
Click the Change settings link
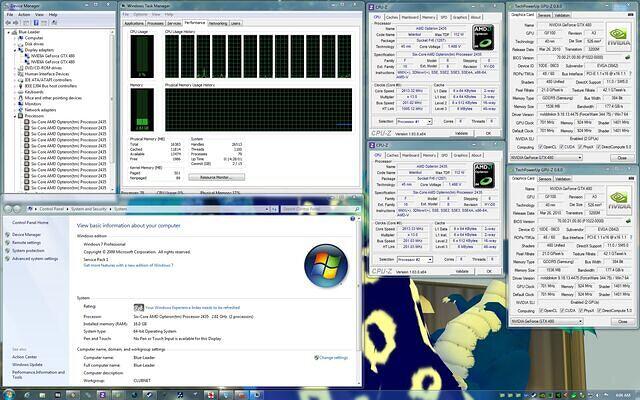pyautogui.click(x=331, y=357)
